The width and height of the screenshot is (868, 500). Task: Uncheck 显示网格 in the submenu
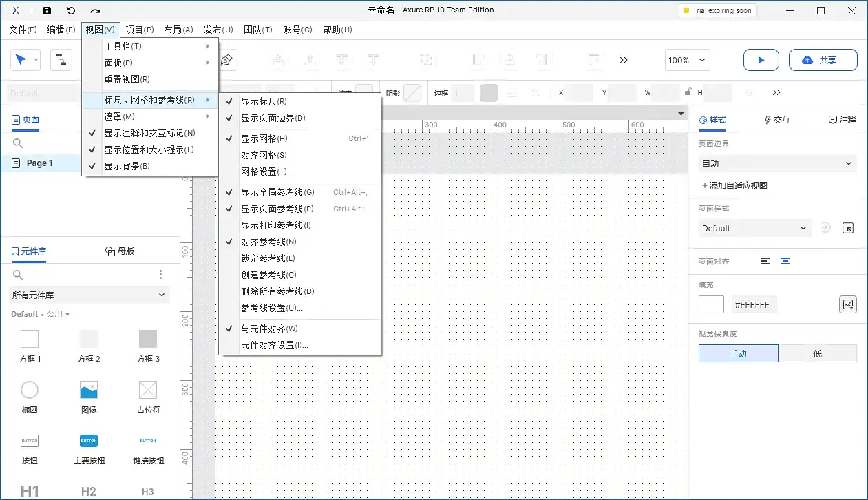pyautogui.click(x=266, y=138)
